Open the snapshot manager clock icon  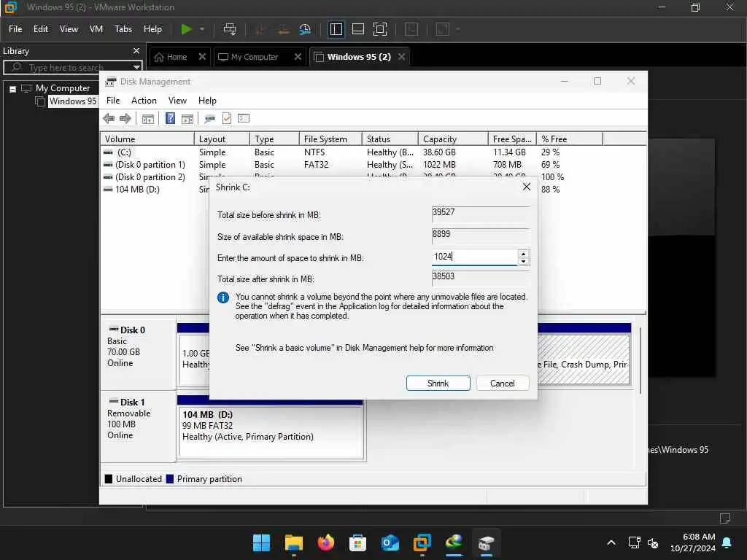pos(305,29)
